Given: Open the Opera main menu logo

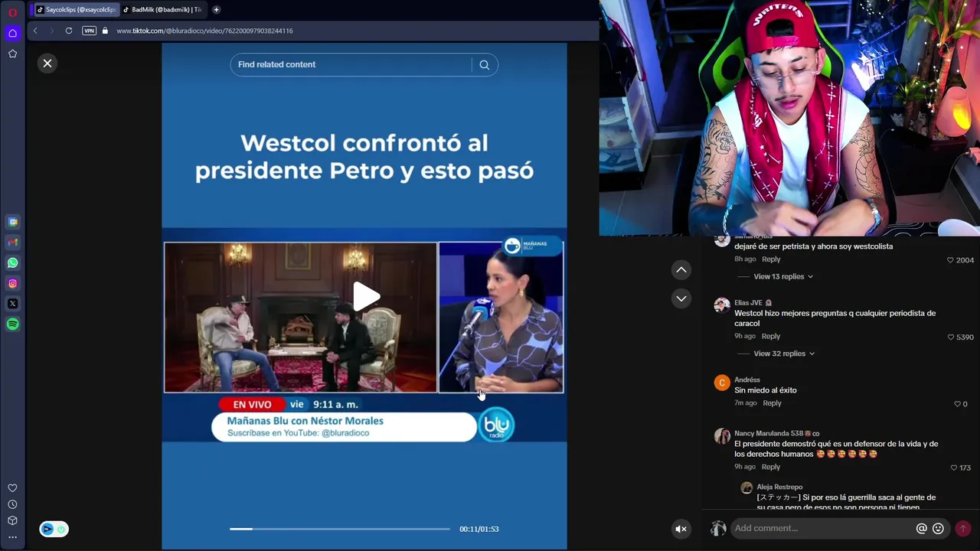Looking at the screenshot, I should point(12,12).
